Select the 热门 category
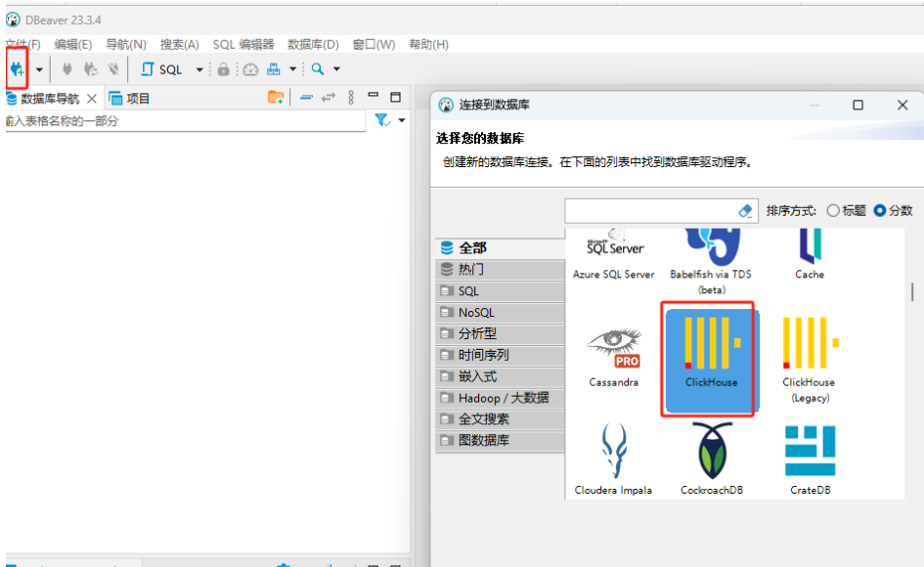The image size is (924, 567). click(500, 270)
